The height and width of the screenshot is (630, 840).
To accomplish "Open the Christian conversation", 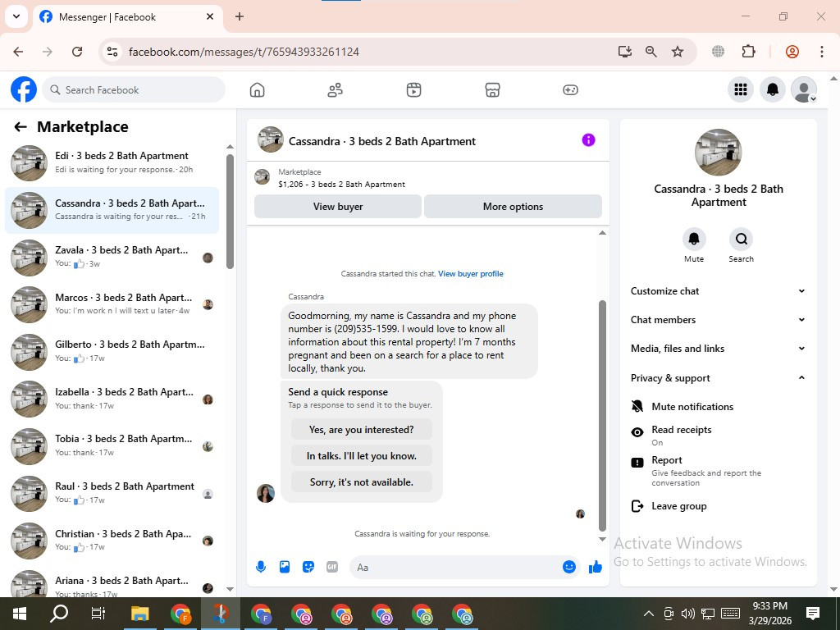I will pos(112,540).
